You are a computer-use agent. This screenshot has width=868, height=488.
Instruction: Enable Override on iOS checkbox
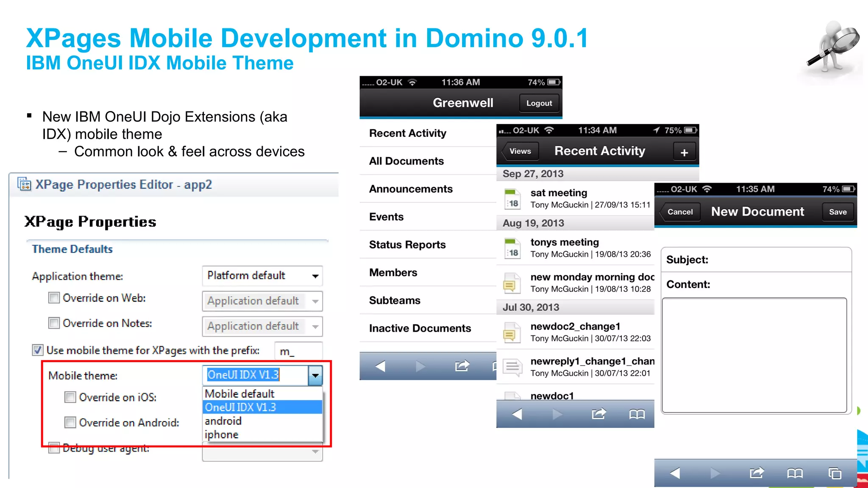70,397
